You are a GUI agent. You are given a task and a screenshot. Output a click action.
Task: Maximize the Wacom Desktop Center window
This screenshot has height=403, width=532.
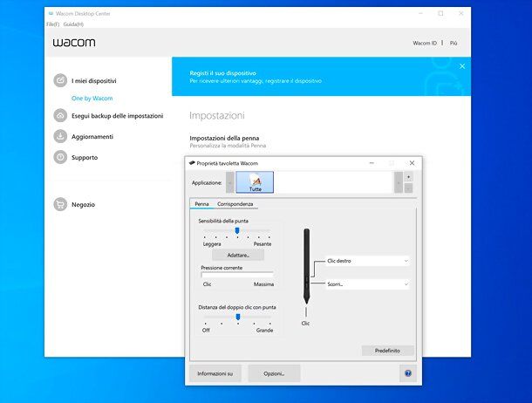[x=440, y=14]
